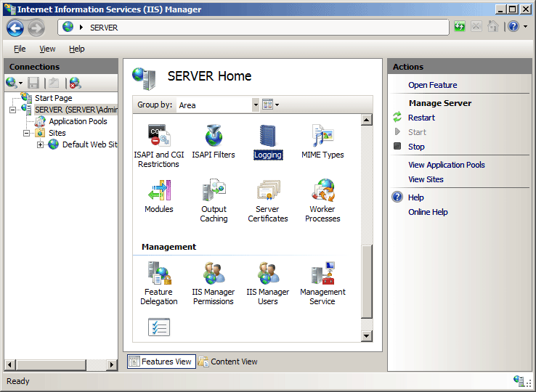The image size is (536, 392).
Task: Click the SERVER address bar field
Action: tap(253, 28)
